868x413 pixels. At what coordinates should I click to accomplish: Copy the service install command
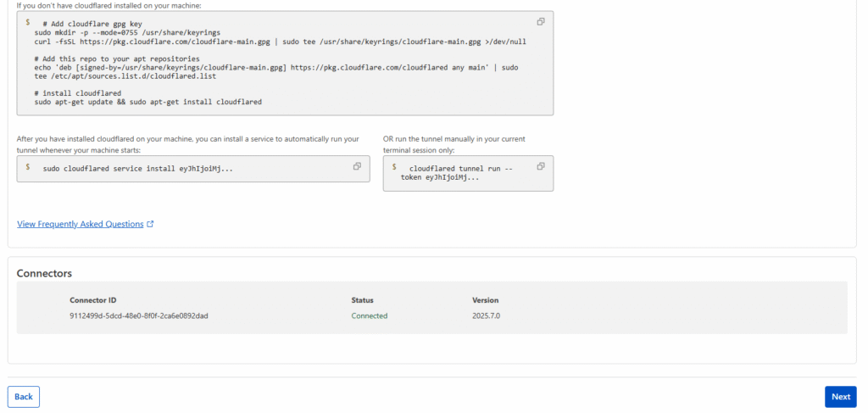click(357, 166)
